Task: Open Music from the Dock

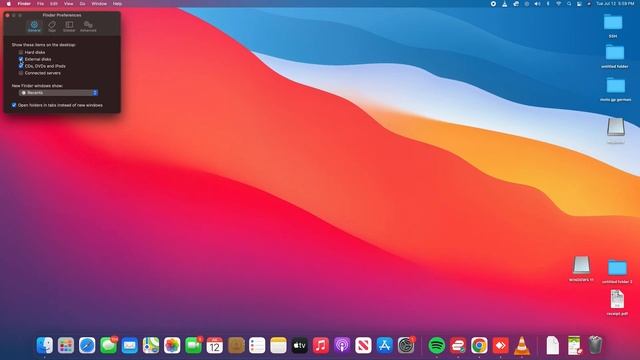Action: point(321,345)
